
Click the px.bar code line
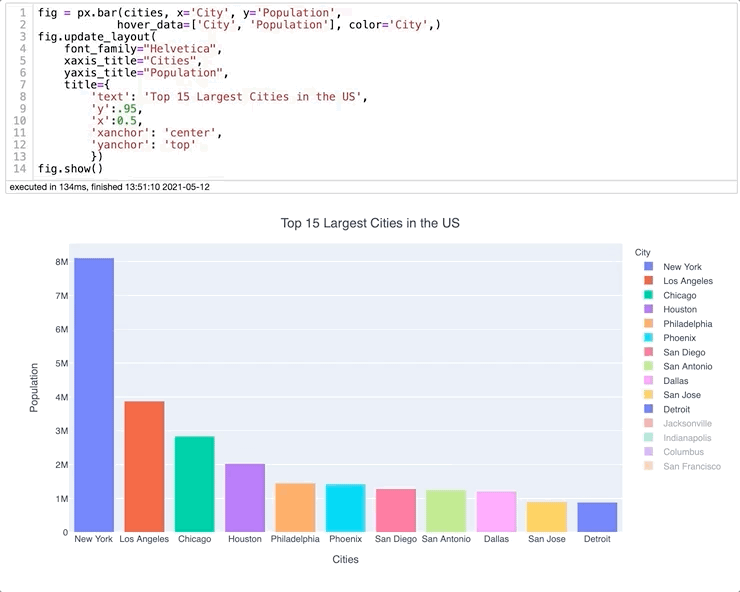[190, 13]
